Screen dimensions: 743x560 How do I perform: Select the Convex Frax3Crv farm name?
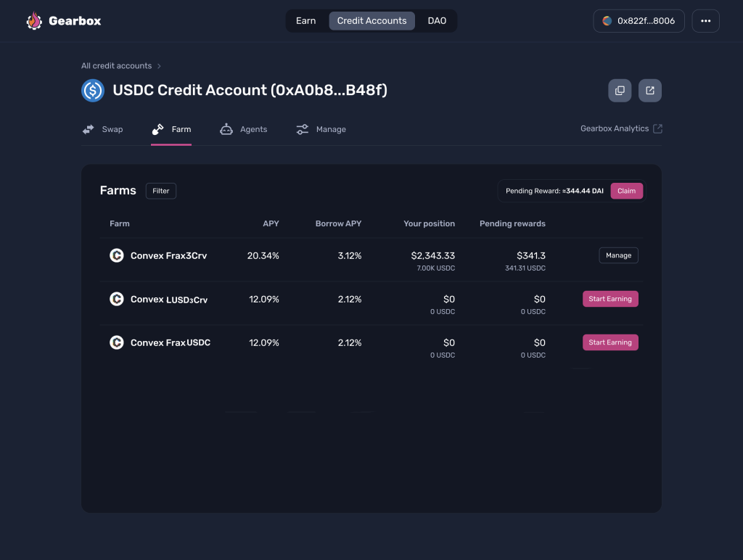[x=168, y=256]
